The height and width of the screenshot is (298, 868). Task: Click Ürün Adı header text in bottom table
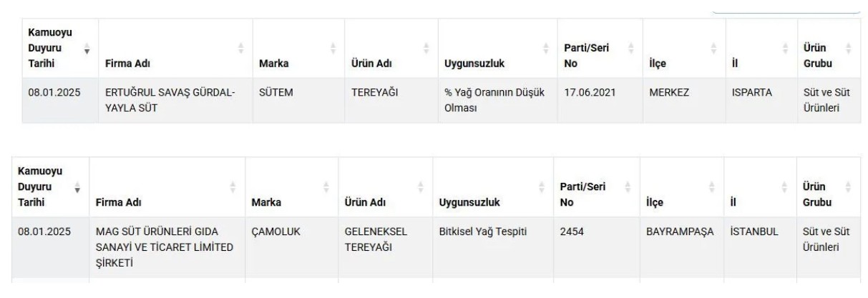click(367, 202)
